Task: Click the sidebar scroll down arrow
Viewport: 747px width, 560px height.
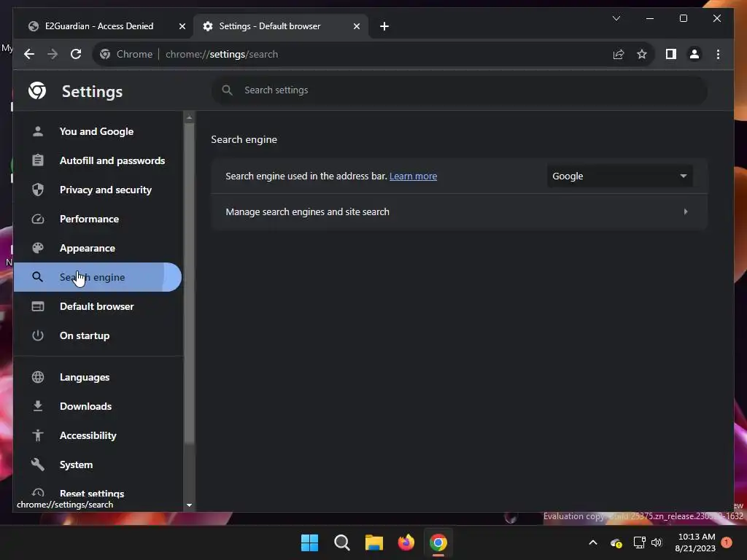Action: coord(189,505)
